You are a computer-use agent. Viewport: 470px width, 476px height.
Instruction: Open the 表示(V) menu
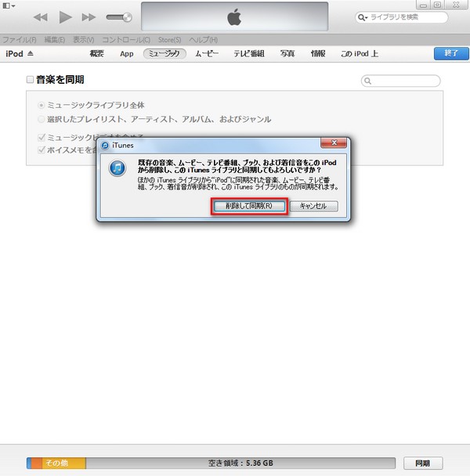[84, 40]
